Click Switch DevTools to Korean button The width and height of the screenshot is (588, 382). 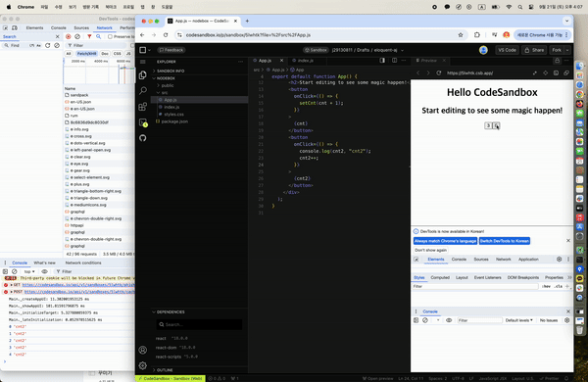pyautogui.click(x=505, y=241)
